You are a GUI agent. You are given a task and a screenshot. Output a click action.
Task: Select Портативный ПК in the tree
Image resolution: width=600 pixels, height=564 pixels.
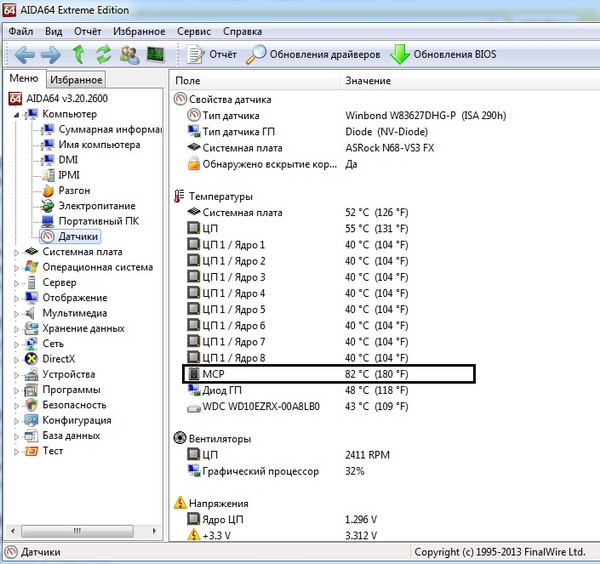pos(98,221)
